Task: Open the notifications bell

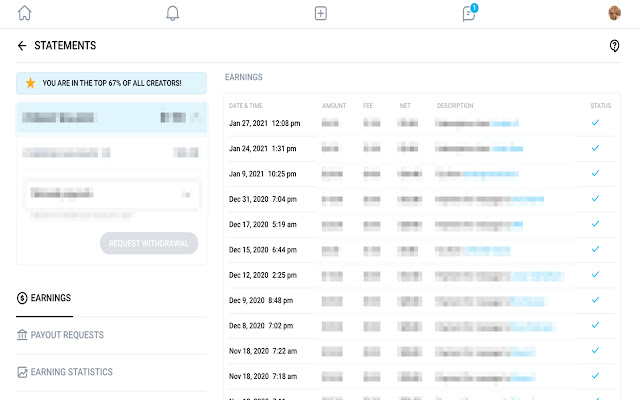Action: coord(173,13)
